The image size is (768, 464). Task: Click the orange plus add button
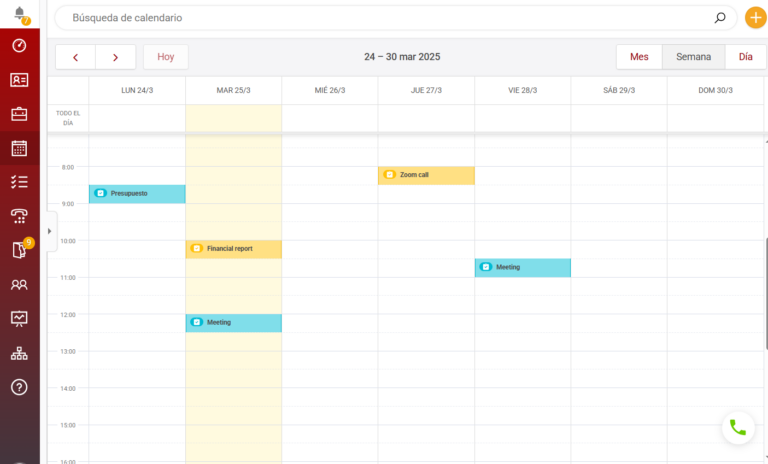click(x=755, y=18)
